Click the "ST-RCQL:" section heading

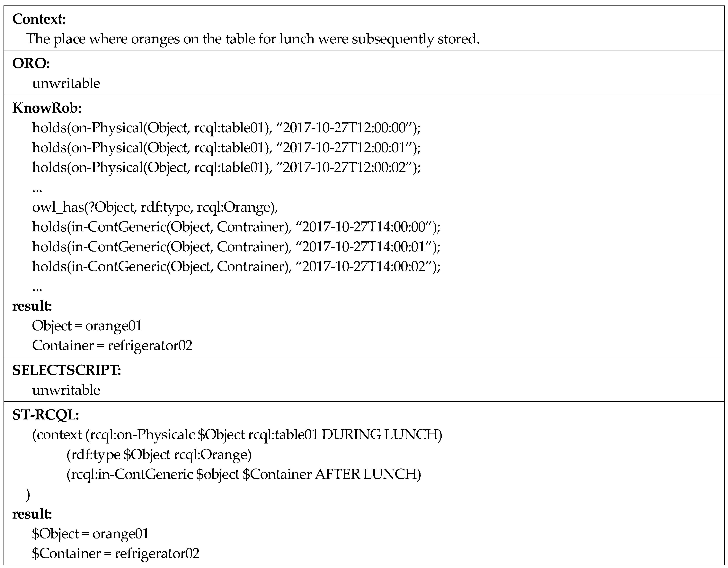pos(46,415)
